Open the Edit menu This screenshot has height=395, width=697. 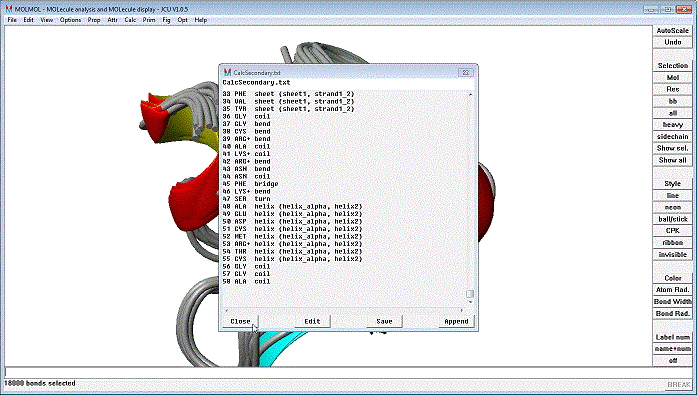tap(28, 20)
